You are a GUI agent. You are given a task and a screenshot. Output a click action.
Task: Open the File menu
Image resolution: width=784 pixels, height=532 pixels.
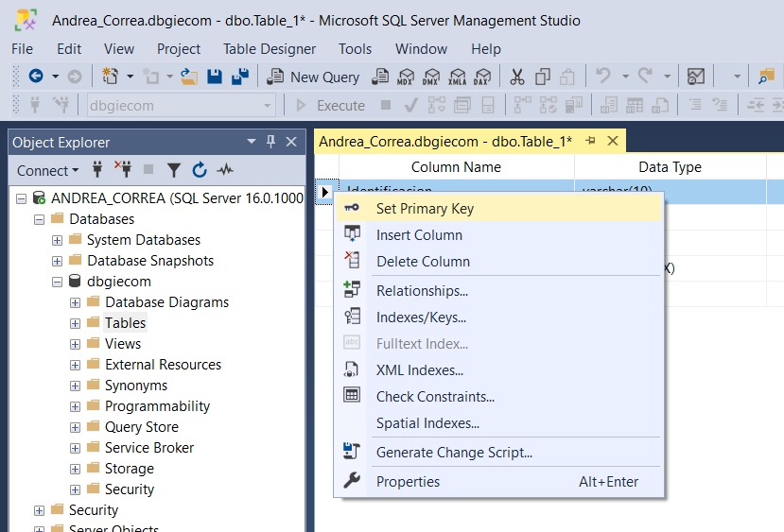(22, 49)
